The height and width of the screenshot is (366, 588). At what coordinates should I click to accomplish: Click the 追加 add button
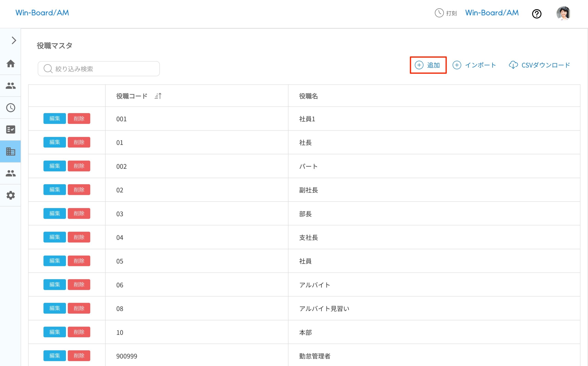[428, 65]
